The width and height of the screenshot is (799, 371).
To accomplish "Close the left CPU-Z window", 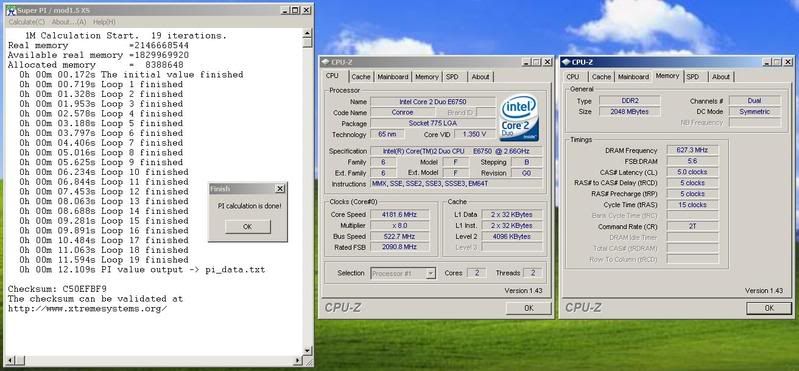I will point(547,62).
